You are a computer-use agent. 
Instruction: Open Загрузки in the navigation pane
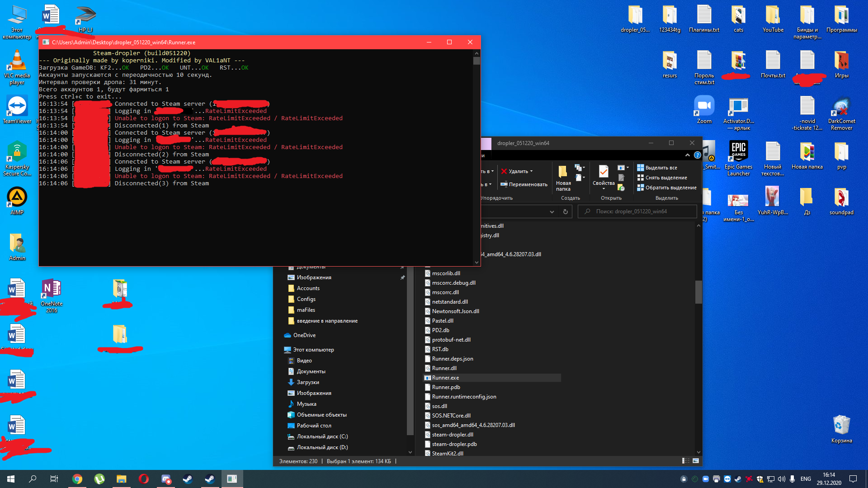click(x=303, y=382)
